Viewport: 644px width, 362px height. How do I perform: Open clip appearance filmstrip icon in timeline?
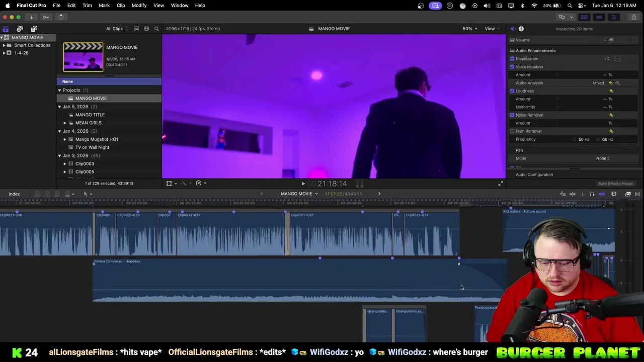click(x=614, y=194)
